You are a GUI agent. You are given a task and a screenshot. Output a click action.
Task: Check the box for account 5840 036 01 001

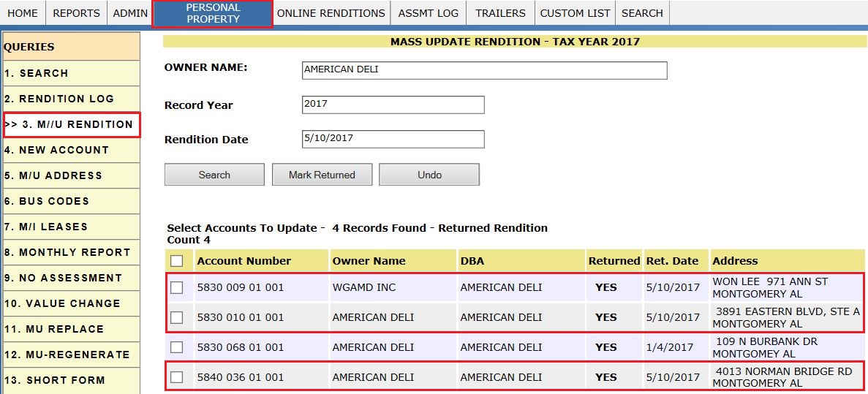(176, 377)
